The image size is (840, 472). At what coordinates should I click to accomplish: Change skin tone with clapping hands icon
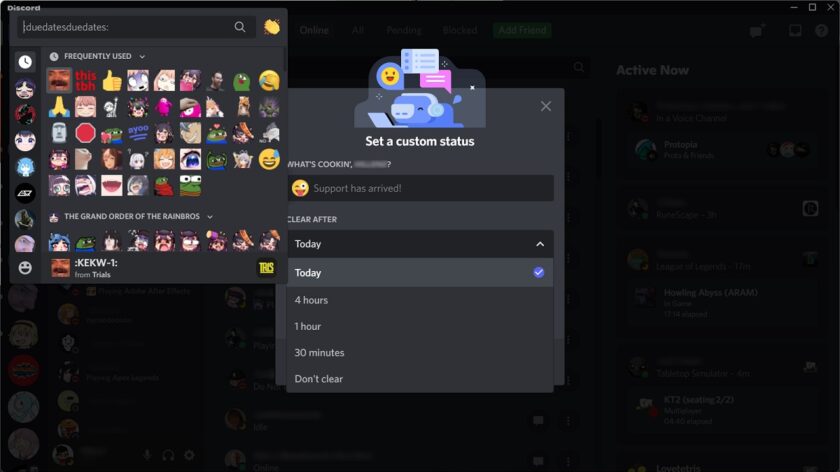(272, 27)
